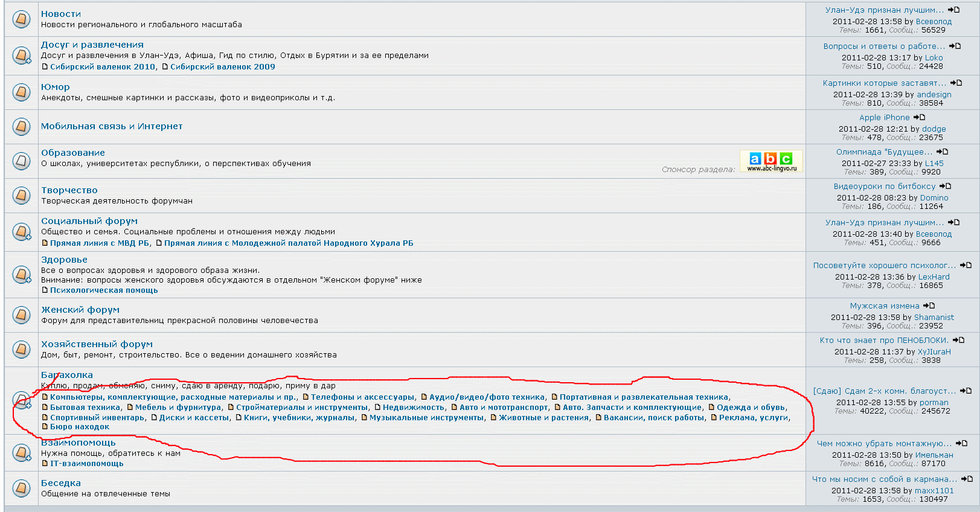
Task: Go to last post icon after Картинки которые заставят
Action: point(956,83)
